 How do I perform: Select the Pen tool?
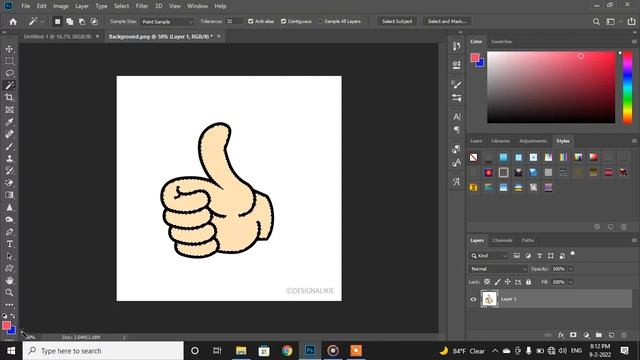point(9,232)
